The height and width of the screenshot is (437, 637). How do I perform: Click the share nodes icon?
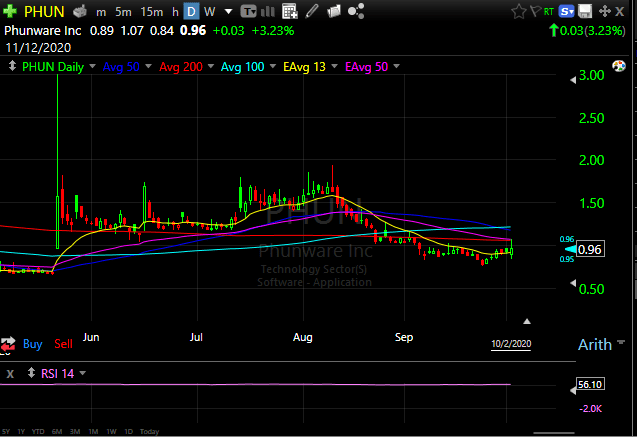pos(356,12)
